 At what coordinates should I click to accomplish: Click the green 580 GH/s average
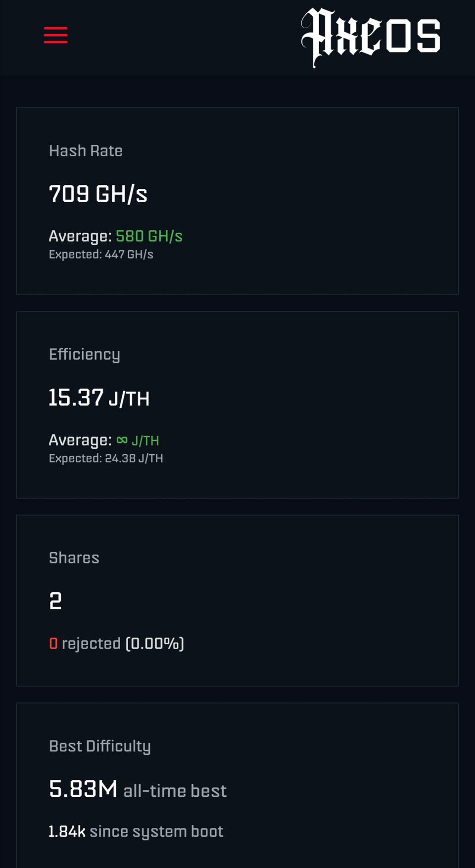[149, 236]
